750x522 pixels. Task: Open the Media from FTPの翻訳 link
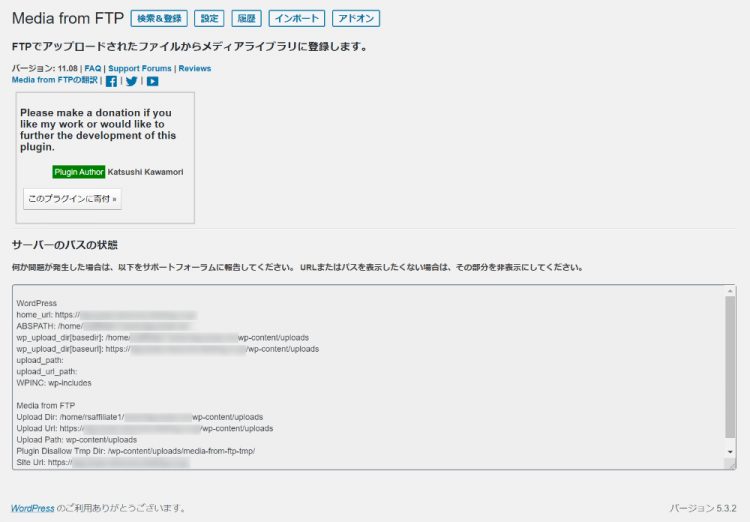[x=55, y=80]
